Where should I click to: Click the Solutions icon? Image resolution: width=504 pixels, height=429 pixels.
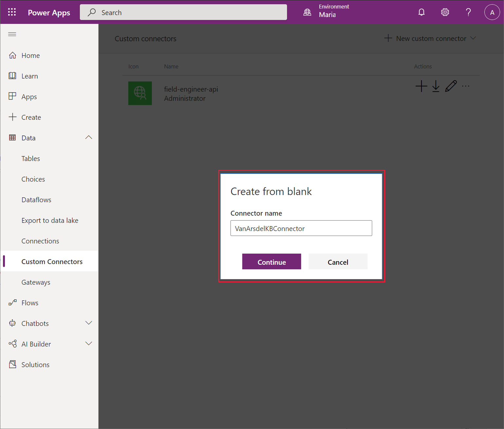[12, 364]
